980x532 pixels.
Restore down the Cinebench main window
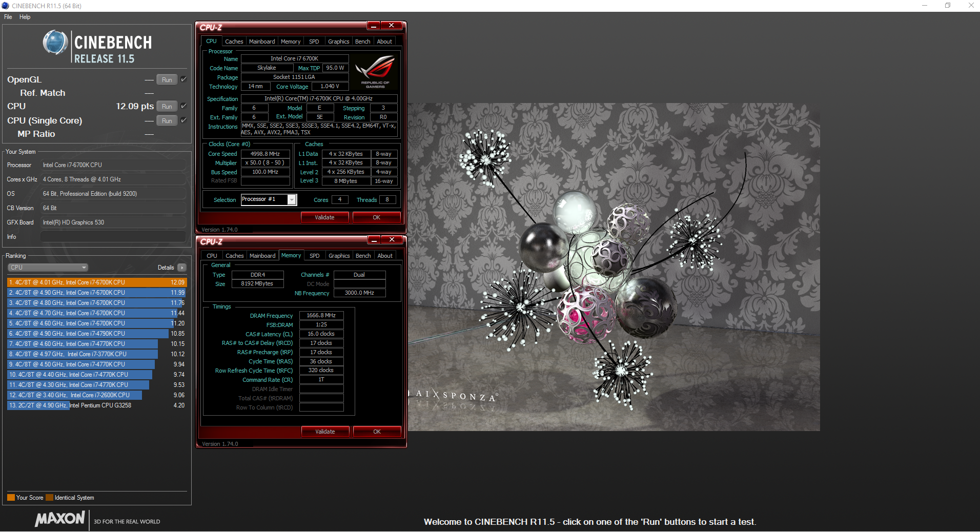coord(948,6)
